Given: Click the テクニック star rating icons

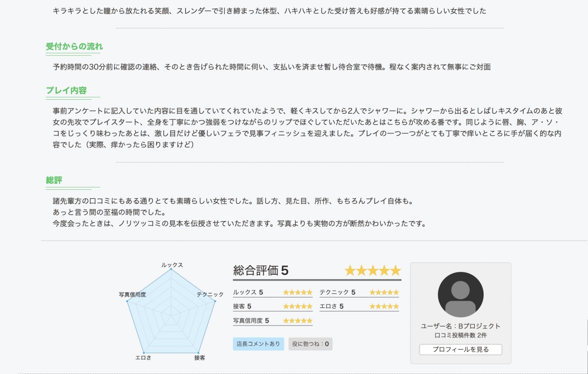Looking at the screenshot, I should 384,292.
